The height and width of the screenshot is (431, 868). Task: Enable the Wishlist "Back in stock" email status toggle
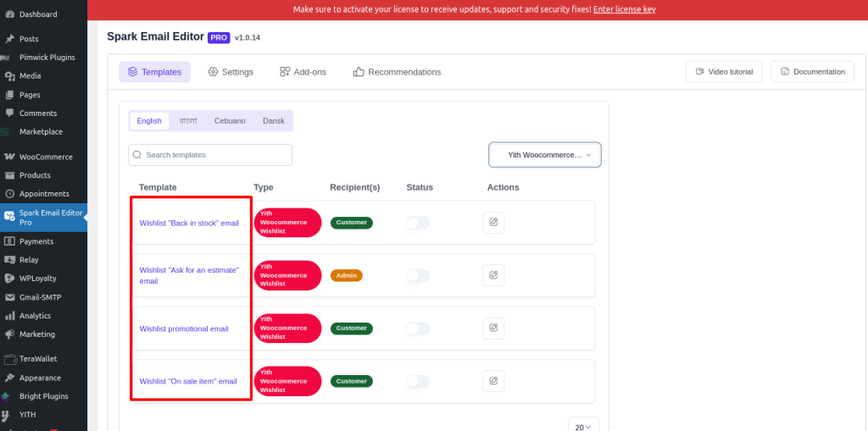pyautogui.click(x=418, y=223)
